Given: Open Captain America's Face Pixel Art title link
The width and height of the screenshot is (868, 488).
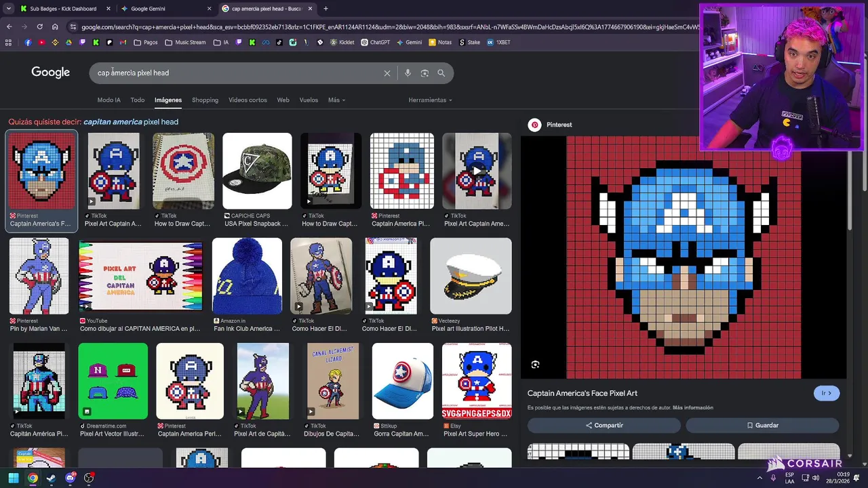Looking at the screenshot, I should tap(583, 393).
